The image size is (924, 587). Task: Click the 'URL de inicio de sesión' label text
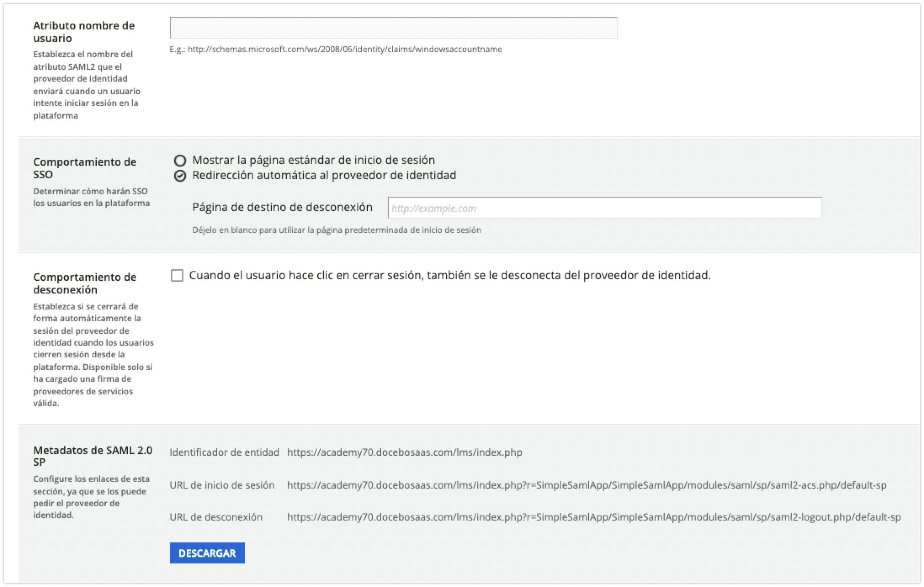[222, 485]
